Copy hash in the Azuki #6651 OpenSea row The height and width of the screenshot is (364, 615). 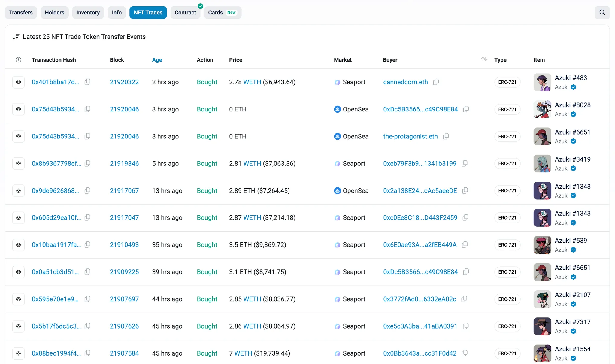[87, 136]
